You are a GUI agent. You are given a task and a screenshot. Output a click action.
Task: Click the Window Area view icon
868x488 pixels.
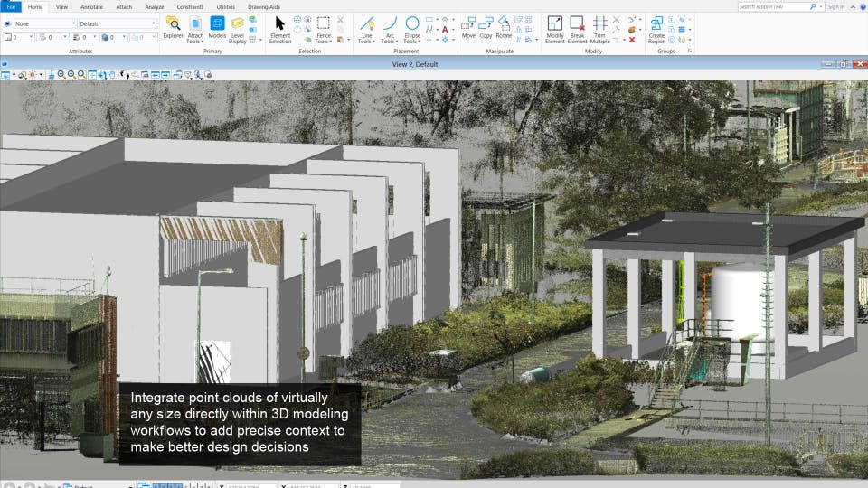(81, 75)
